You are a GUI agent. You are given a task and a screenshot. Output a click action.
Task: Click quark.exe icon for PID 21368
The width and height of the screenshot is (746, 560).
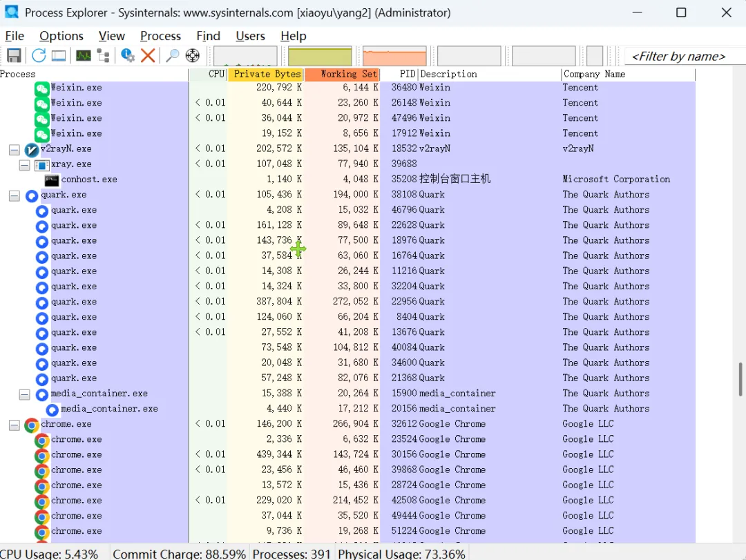42,379
